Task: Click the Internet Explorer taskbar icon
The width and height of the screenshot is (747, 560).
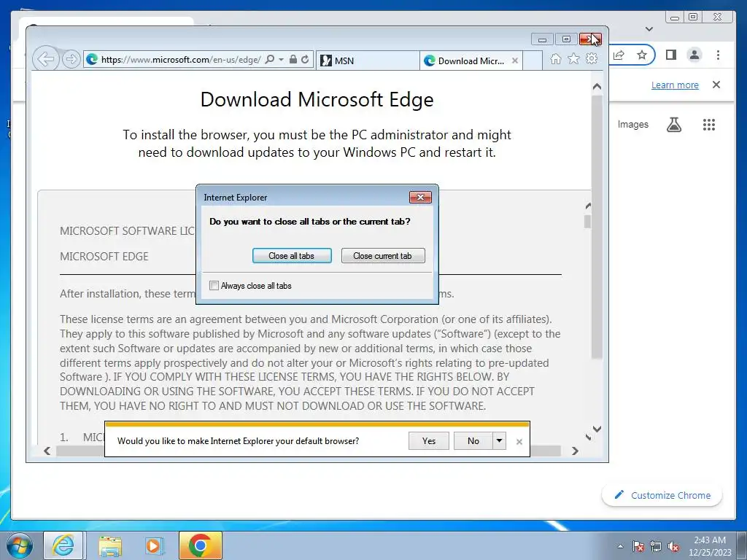Action: coord(63,545)
